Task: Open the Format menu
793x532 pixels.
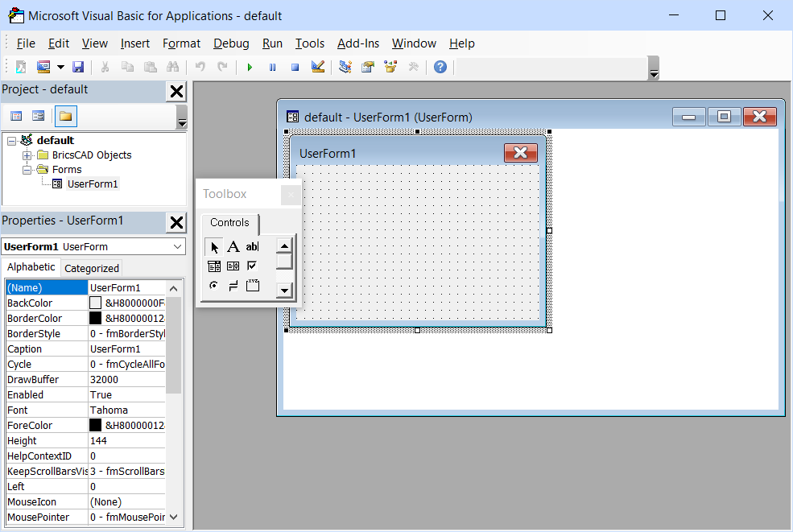Action: [182, 43]
